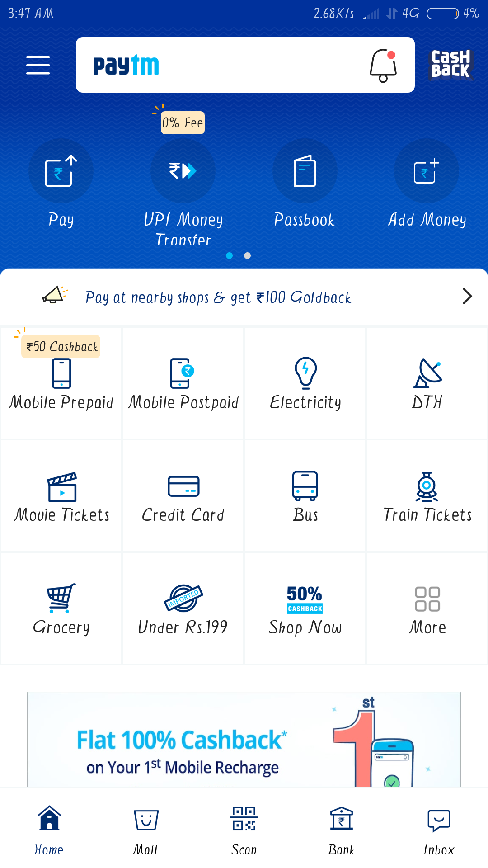Select the Pay icon
Viewport: 488px width, 868px height.
click(61, 171)
